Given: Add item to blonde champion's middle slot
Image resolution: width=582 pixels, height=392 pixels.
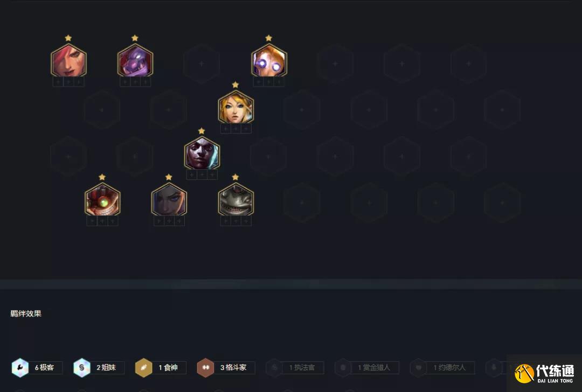Looking at the screenshot, I should coord(235,129).
